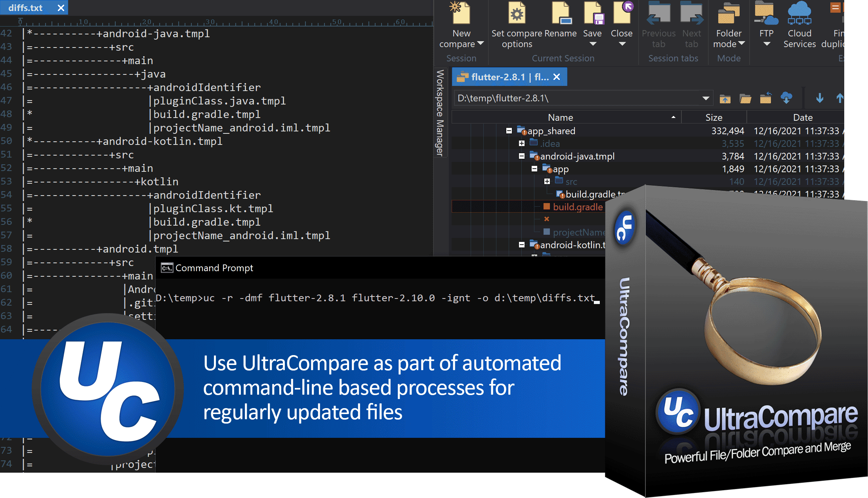Open the Workspace Manager side tab

(440, 113)
